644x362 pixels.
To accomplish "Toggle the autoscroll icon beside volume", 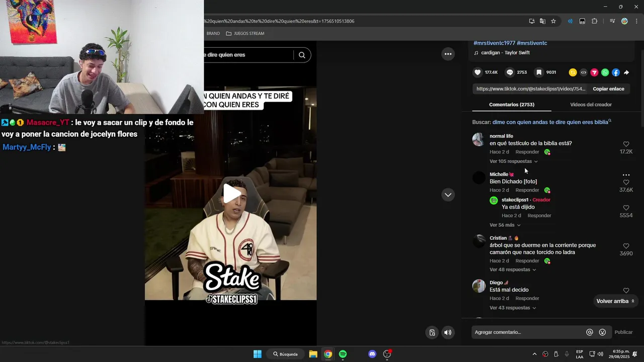I will (432, 332).
